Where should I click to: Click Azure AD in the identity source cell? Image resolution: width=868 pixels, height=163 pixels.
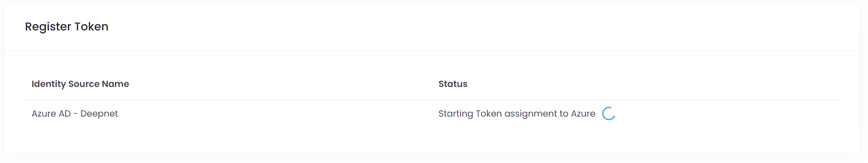point(51,113)
